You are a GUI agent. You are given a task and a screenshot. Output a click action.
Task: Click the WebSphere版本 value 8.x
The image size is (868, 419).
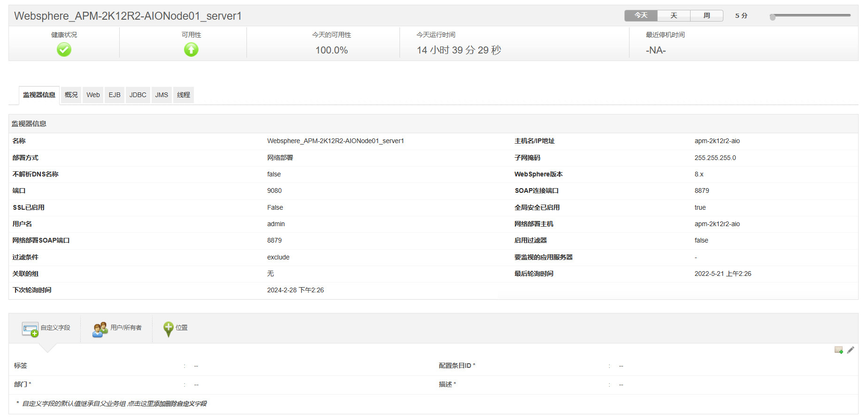699,174
